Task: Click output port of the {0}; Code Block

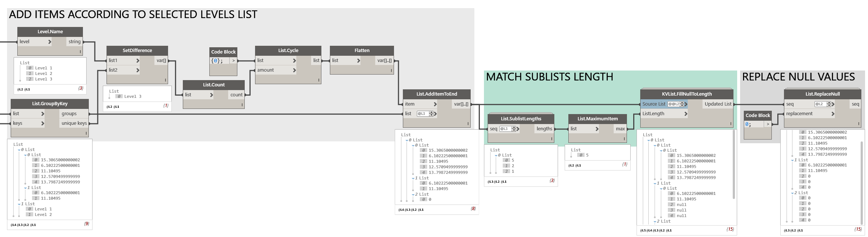Action: 233,61
